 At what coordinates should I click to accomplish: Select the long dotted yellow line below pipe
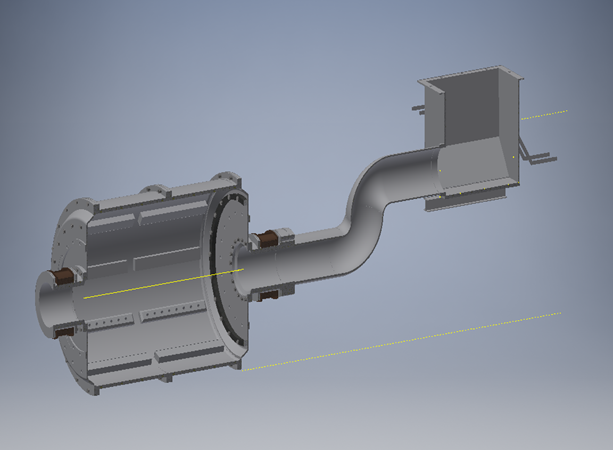401,342
